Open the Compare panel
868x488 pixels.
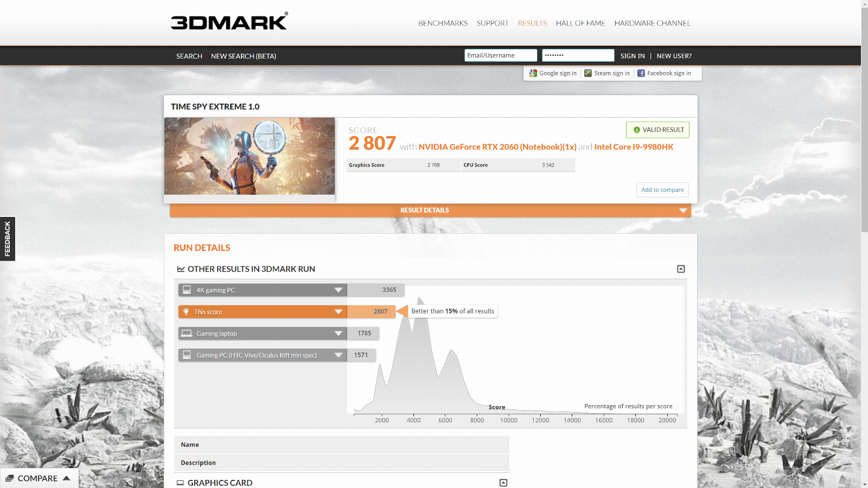pos(39,478)
